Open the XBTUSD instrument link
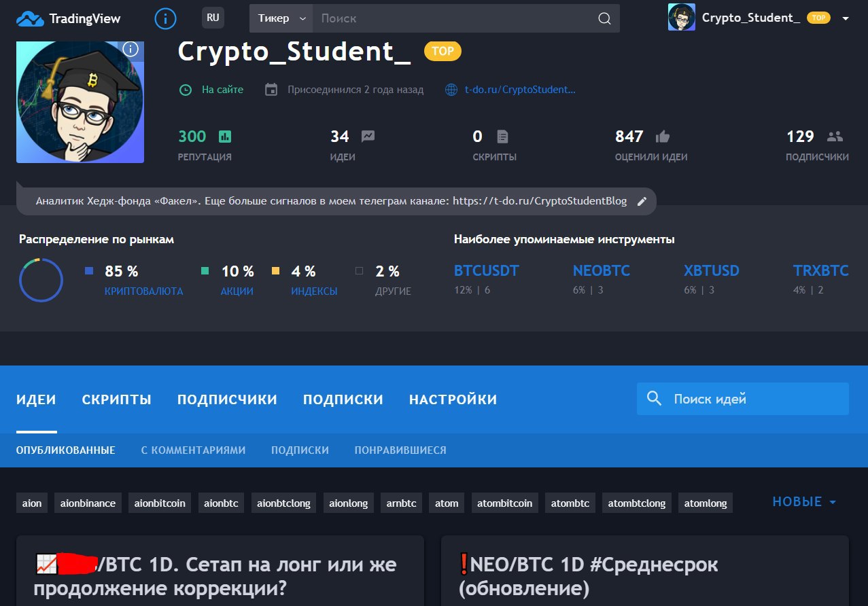This screenshot has width=868, height=606. 712,271
